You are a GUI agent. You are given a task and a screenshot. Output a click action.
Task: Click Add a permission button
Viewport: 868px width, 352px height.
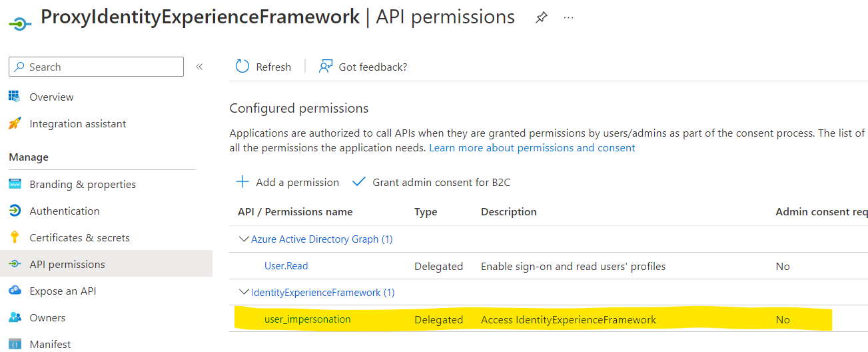[288, 182]
